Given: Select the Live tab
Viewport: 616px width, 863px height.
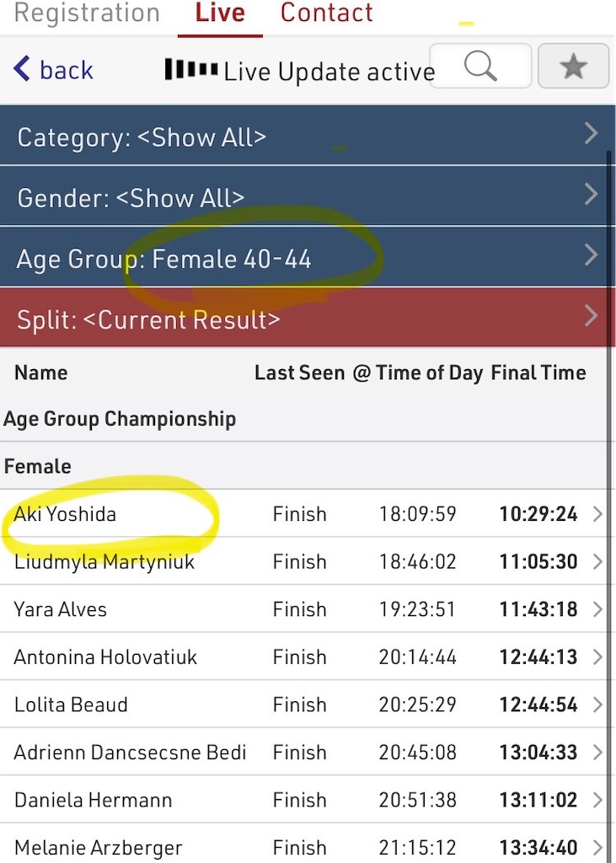Looking at the screenshot, I should coord(220,13).
